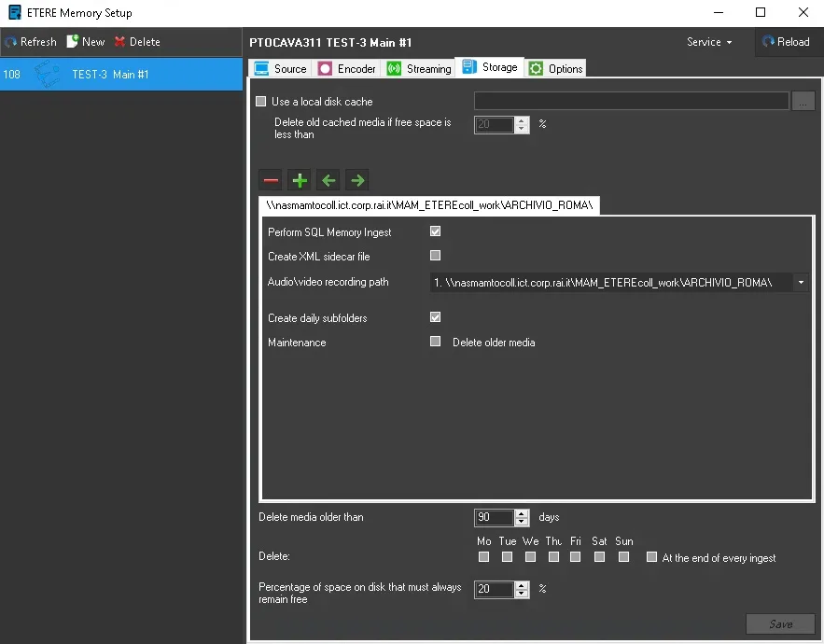Viewport: 824px width, 644px height.
Task: Tick the Delete older media checkbox
Action: [435, 342]
